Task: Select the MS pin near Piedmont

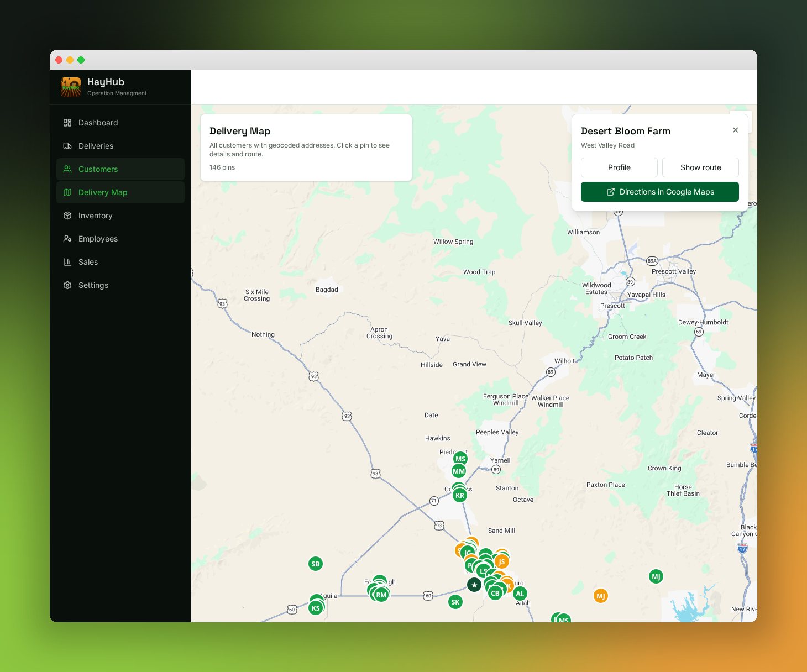Action: (460, 459)
